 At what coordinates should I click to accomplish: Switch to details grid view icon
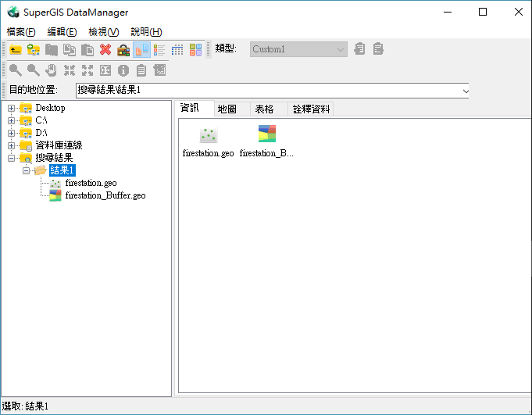click(x=177, y=50)
